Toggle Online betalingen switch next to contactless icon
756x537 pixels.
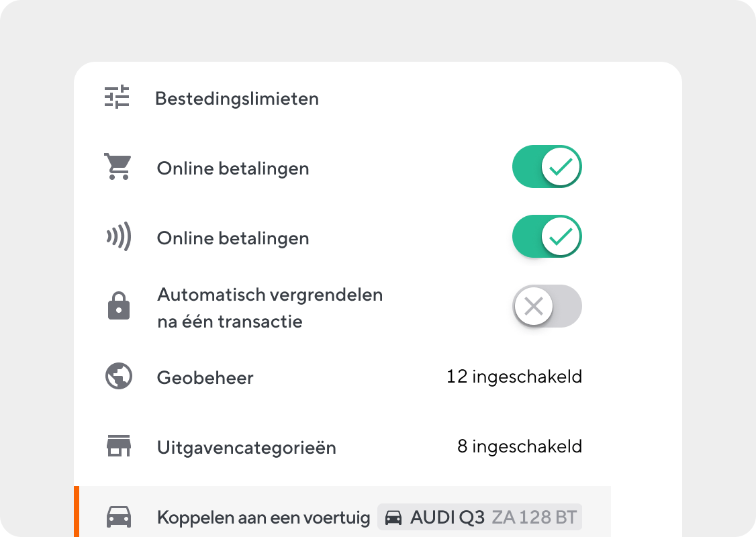click(x=547, y=236)
